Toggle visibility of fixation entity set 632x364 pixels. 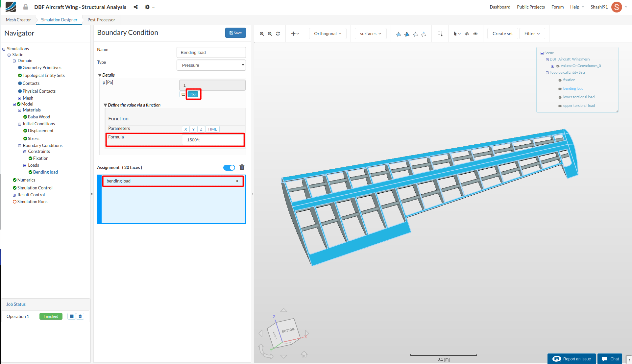coord(560,80)
